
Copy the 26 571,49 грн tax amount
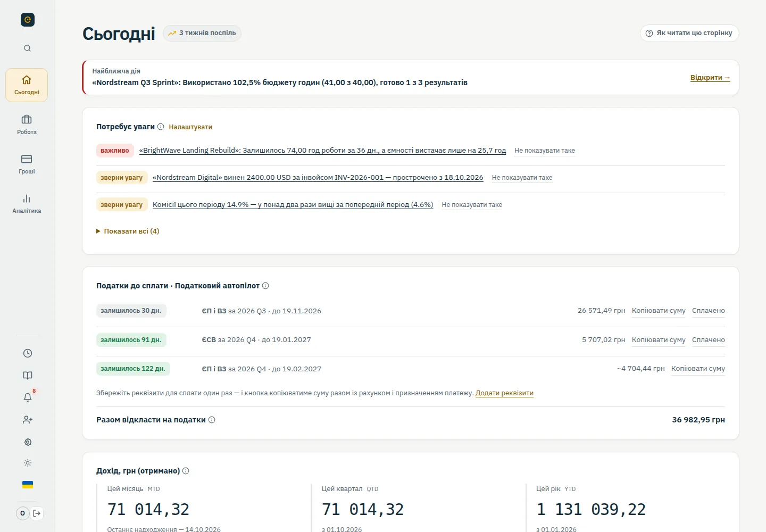(659, 311)
